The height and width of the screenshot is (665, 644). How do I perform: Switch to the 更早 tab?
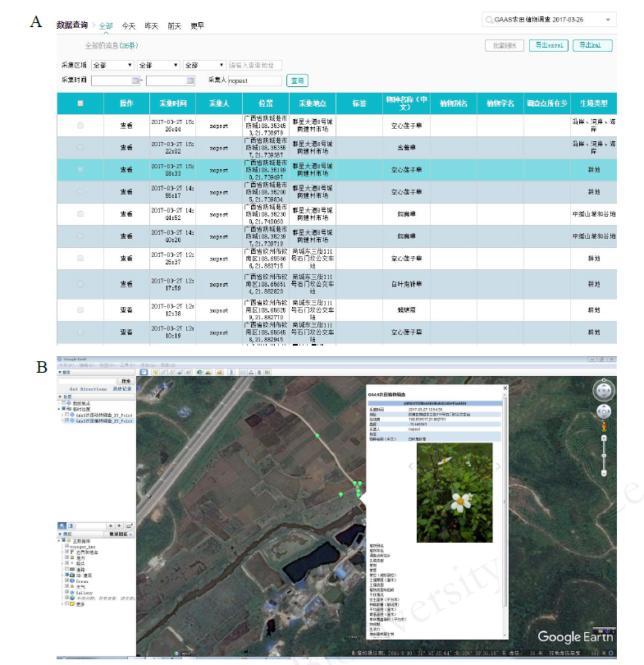pos(197,26)
